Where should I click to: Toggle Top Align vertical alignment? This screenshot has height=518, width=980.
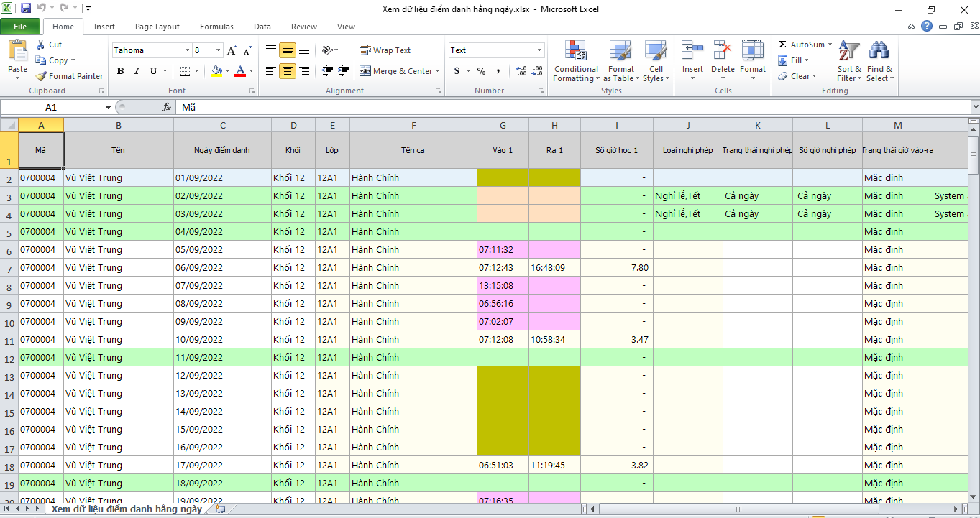[x=271, y=50]
